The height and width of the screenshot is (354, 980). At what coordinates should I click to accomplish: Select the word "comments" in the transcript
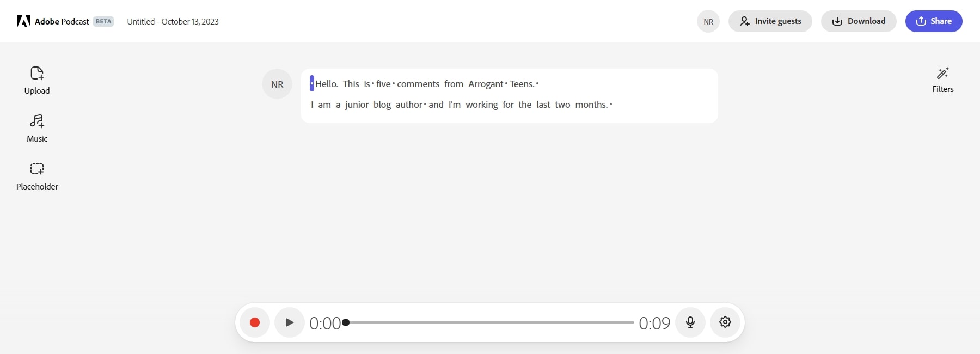pos(418,84)
